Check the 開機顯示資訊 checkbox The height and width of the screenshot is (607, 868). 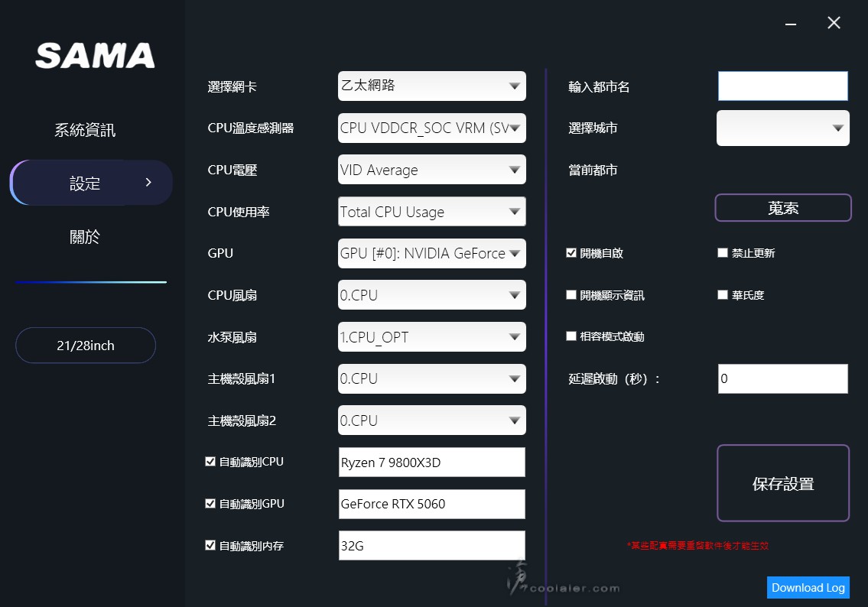(571, 295)
